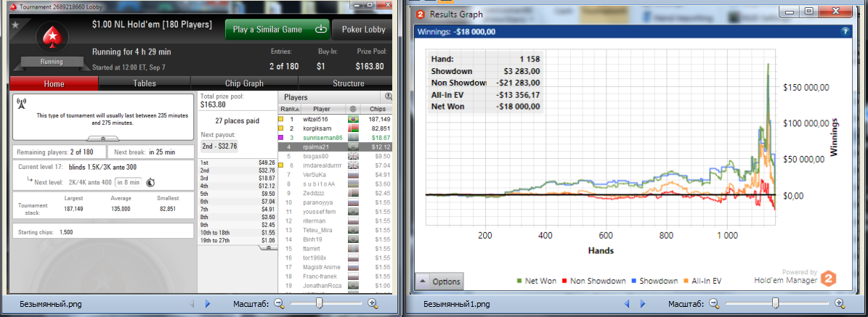Click the '27 places paid' text
868x317 pixels.
point(238,120)
